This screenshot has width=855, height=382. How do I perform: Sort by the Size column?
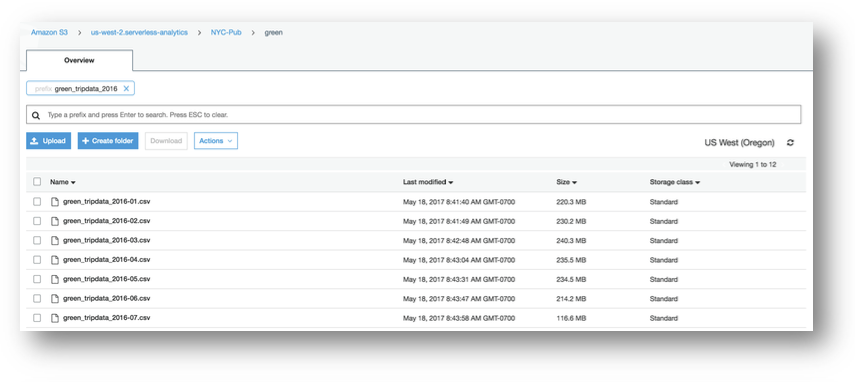[x=567, y=182]
